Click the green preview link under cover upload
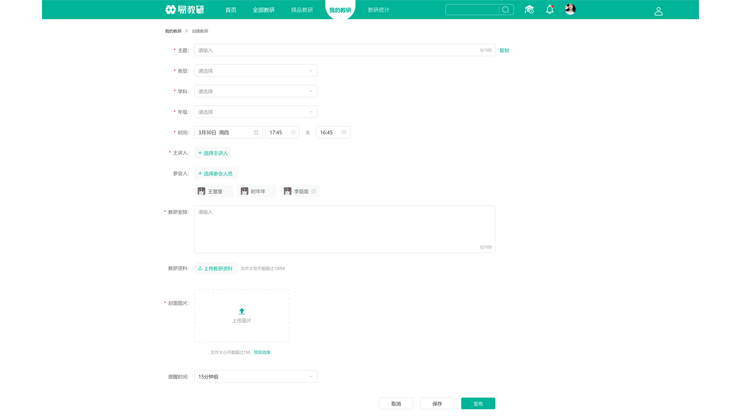 tap(262, 353)
